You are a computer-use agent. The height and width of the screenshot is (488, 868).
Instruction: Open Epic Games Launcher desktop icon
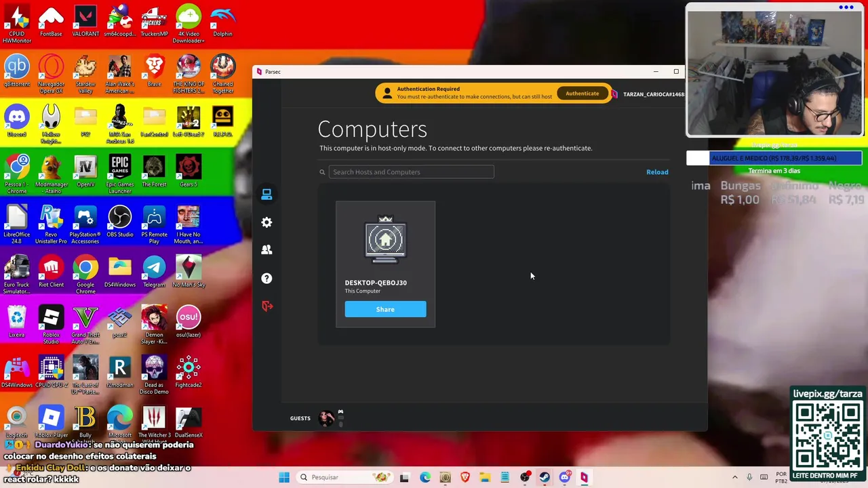coord(120,174)
